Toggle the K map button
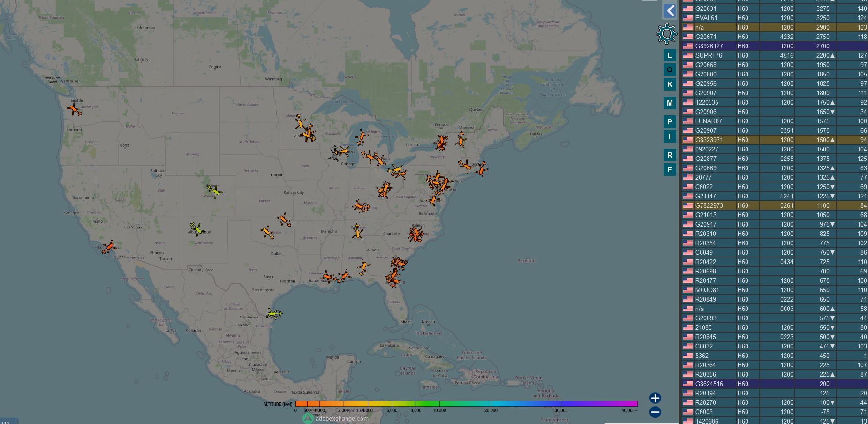 tap(670, 84)
